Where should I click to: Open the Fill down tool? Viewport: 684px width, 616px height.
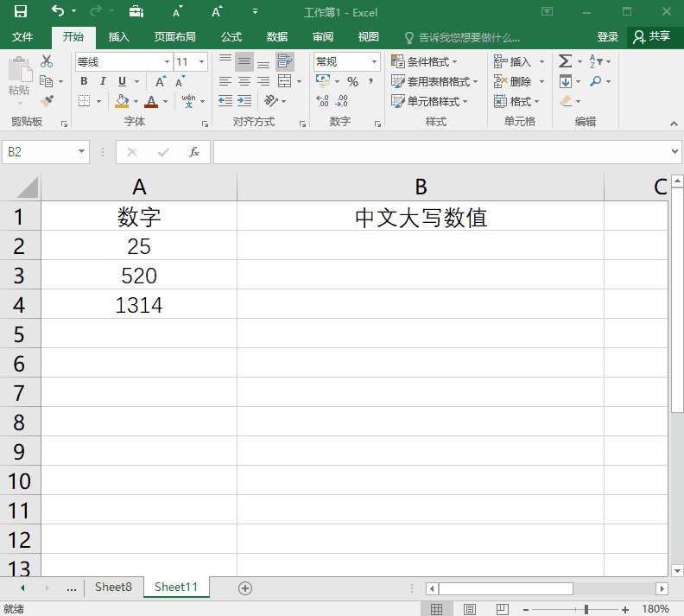point(566,81)
